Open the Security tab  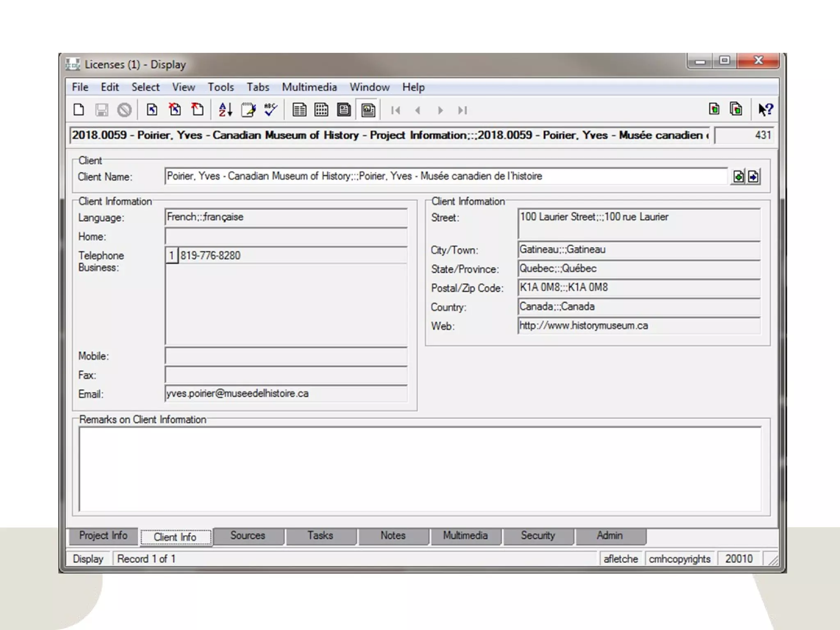[538, 536]
